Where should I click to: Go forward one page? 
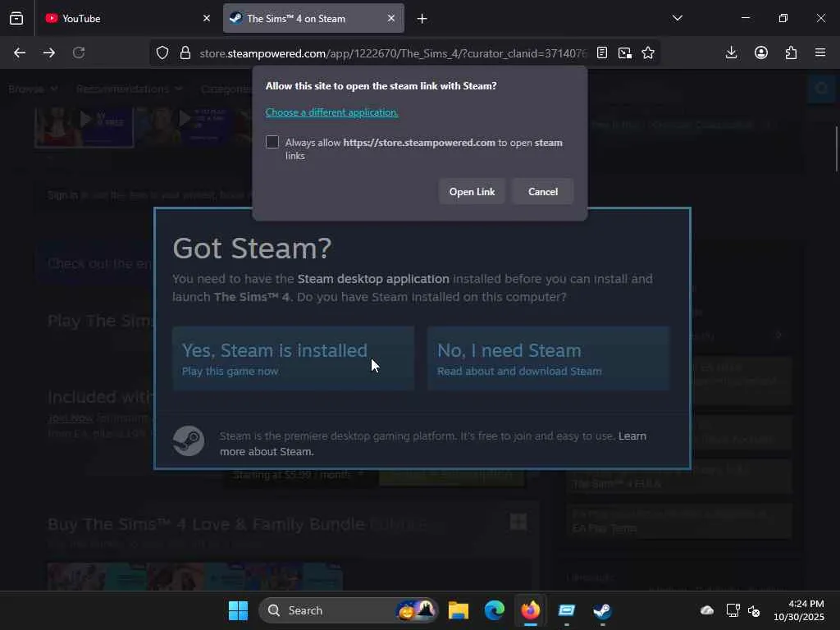pos(48,52)
